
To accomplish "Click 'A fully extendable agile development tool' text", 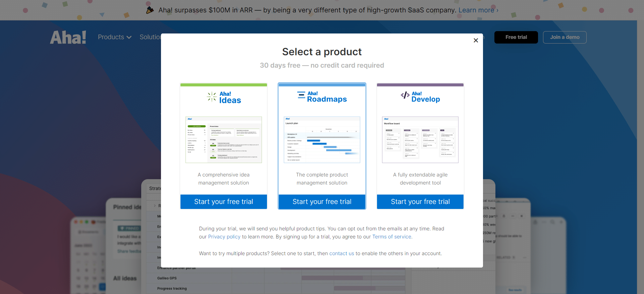I will 420,179.
